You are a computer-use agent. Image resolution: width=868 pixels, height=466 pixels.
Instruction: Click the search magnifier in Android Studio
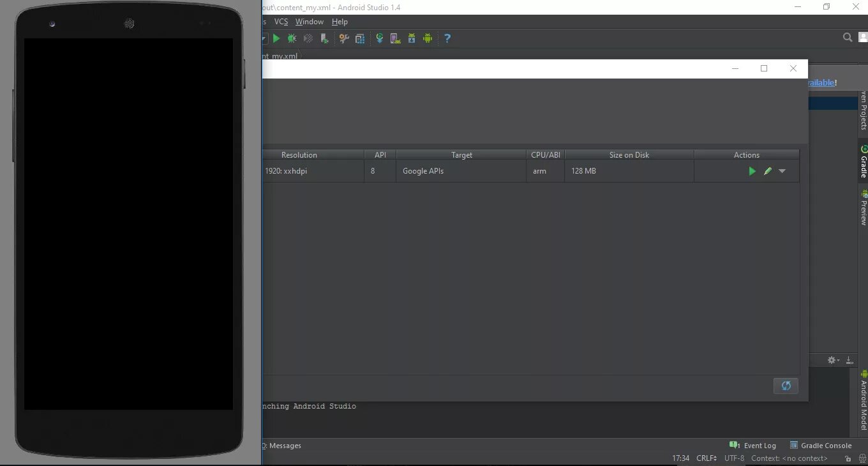pos(848,38)
